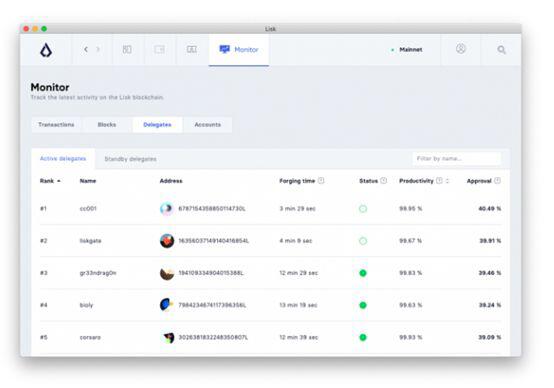Click the 3 min 29 sec forging time
The height and width of the screenshot is (388, 554).
pyautogui.click(x=297, y=208)
